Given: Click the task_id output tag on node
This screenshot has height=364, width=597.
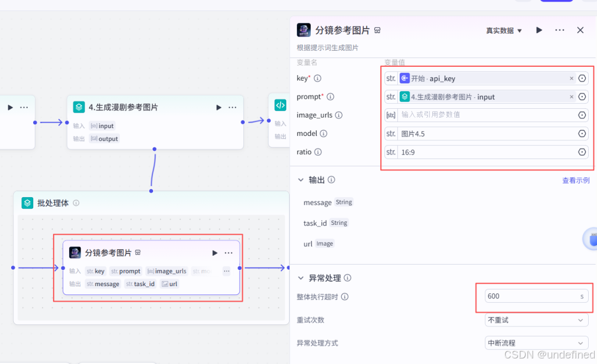Looking at the screenshot, I should point(140,284).
